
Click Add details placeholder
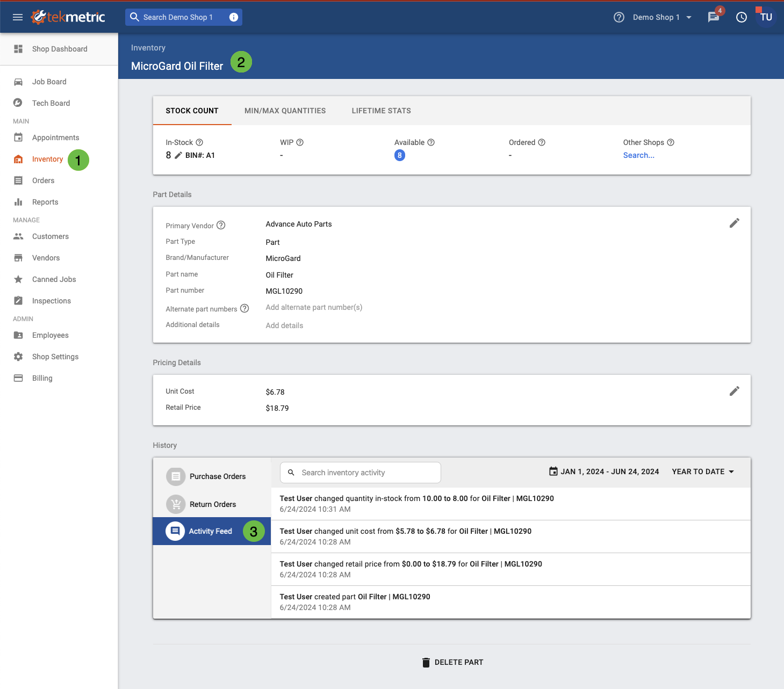(284, 325)
